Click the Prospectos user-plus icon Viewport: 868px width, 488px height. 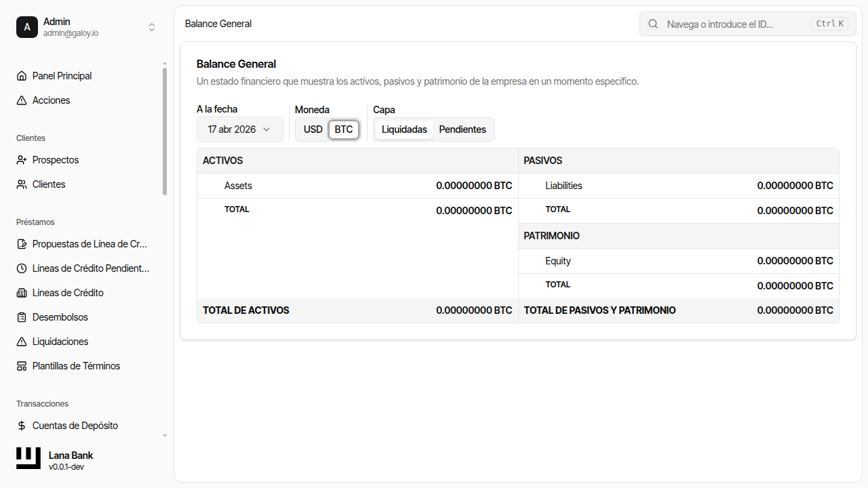(x=22, y=160)
